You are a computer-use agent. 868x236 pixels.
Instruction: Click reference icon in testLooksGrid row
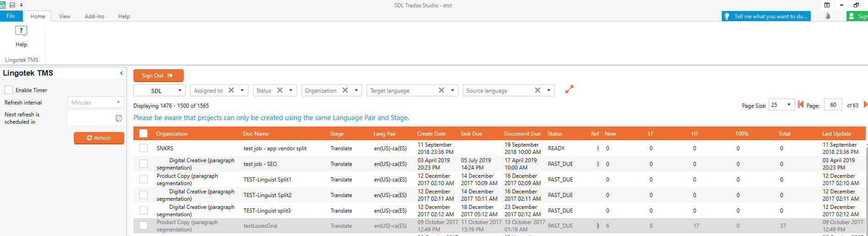tap(598, 225)
